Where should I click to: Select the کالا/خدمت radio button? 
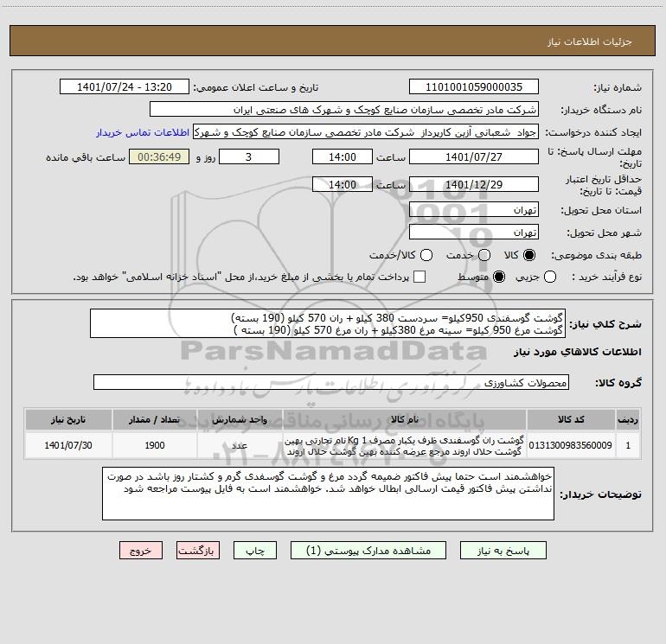tap(426, 255)
